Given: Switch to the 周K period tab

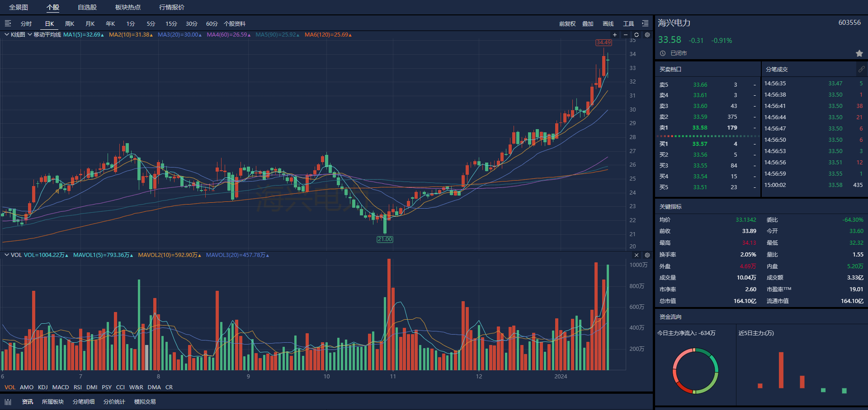Looking at the screenshot, I should [x=70, y=24].
